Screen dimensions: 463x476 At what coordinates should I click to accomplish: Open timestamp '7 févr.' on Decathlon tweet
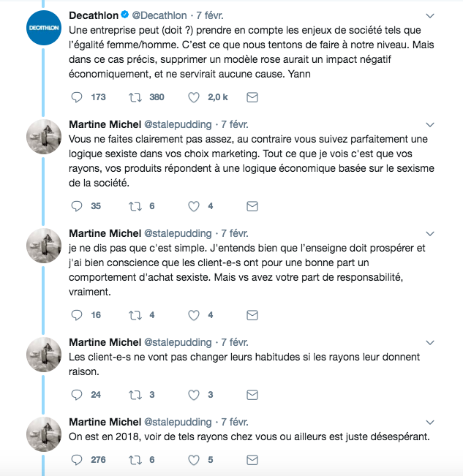point(210,15)
